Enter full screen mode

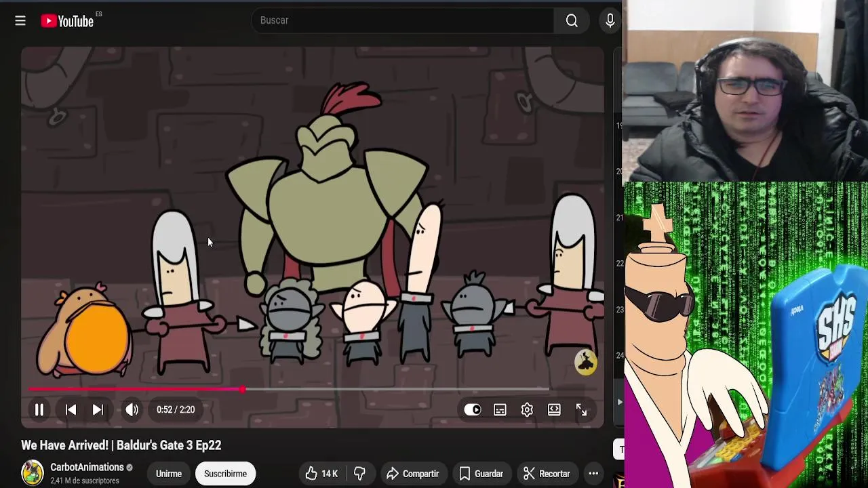tap(581, 409)
